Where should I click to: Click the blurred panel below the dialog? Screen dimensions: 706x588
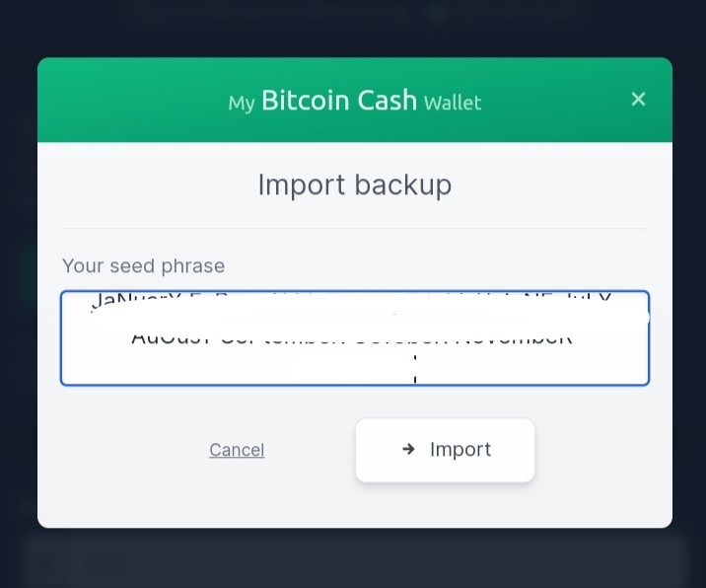tap(353, 561)
